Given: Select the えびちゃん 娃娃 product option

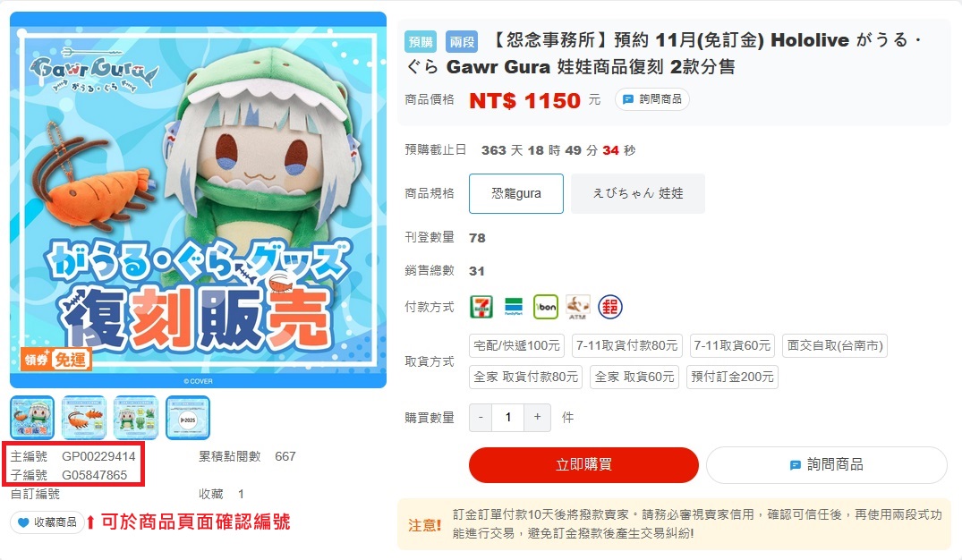Looking at the screenshot, I should tap(637, 194).
